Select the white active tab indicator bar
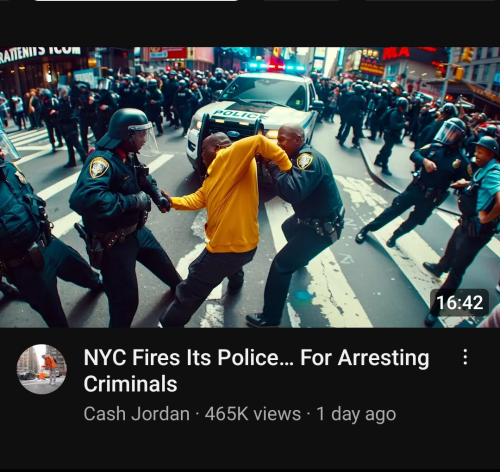 [136, 1]
